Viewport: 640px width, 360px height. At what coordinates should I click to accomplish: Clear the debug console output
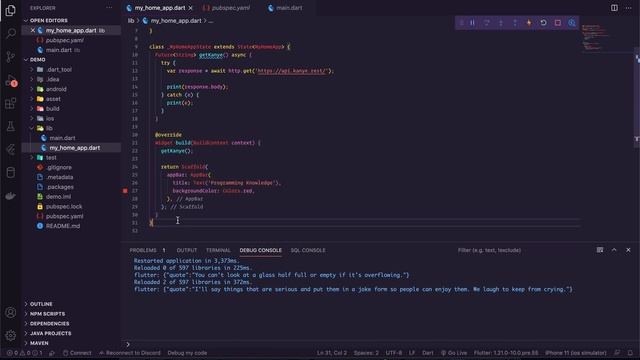600,250
